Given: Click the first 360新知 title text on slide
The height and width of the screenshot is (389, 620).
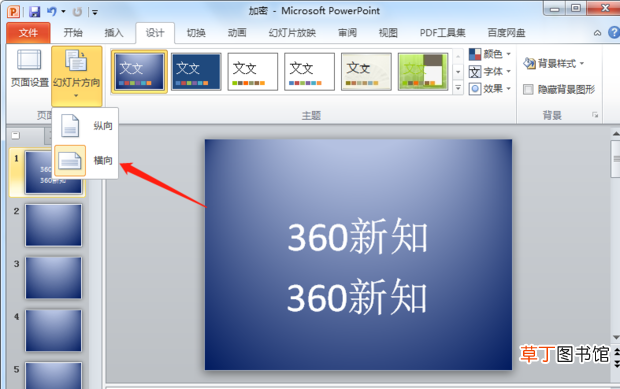Looking at the screenshot, I should point(357,237).
